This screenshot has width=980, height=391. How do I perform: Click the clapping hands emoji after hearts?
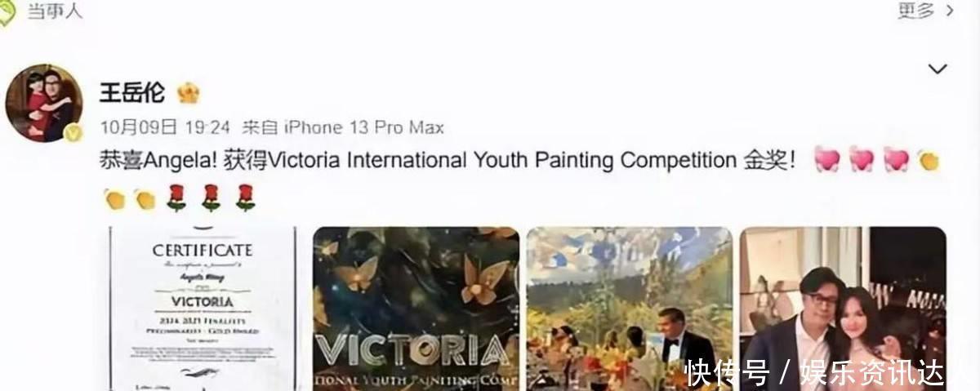(927, 160)
